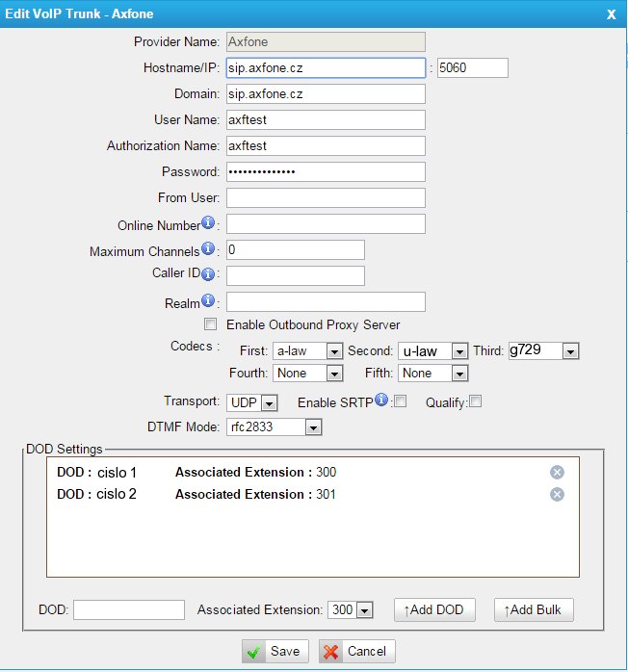Image resolution: width=628 pixels, height=672 pixels.
Task: Remove the DOD cislo 1 entry
Action: click(x=557, y=472)
